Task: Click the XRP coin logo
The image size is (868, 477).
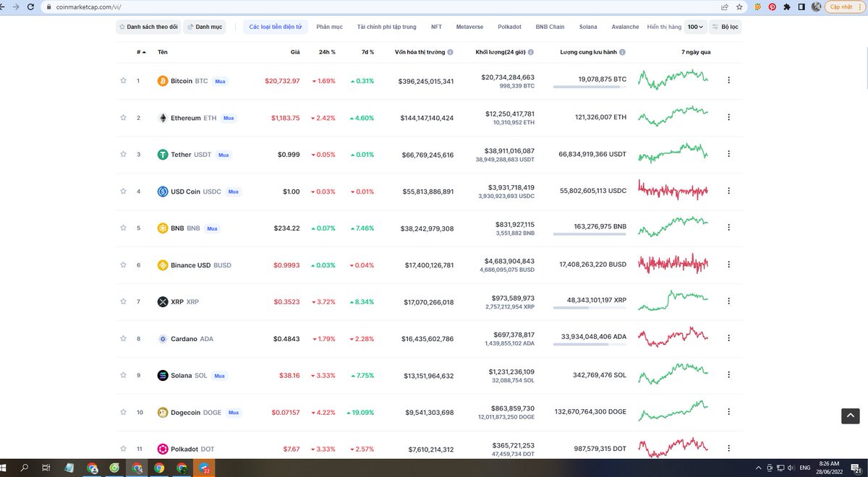Action: (163, 302)
